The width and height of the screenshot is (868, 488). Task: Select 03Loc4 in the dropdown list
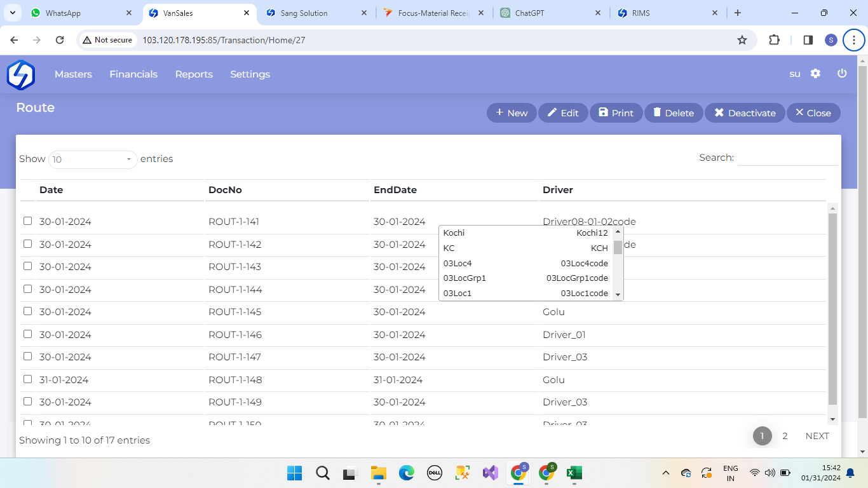coord(458,263)
